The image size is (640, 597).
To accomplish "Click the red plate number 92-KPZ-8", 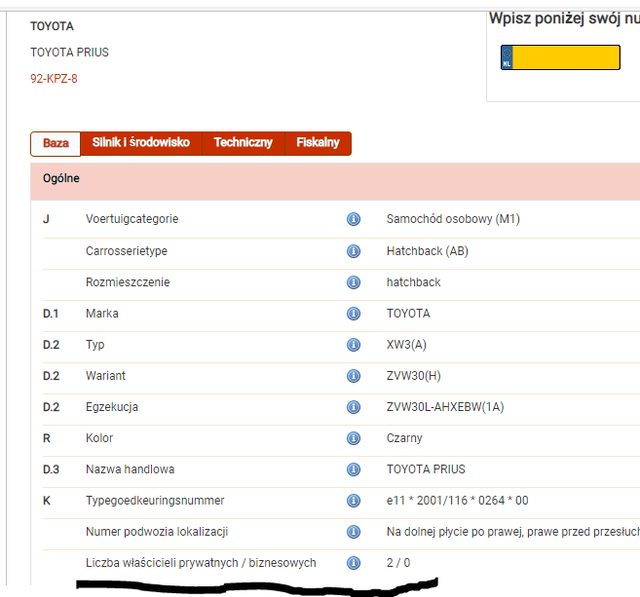I will (x=54, y=79).
